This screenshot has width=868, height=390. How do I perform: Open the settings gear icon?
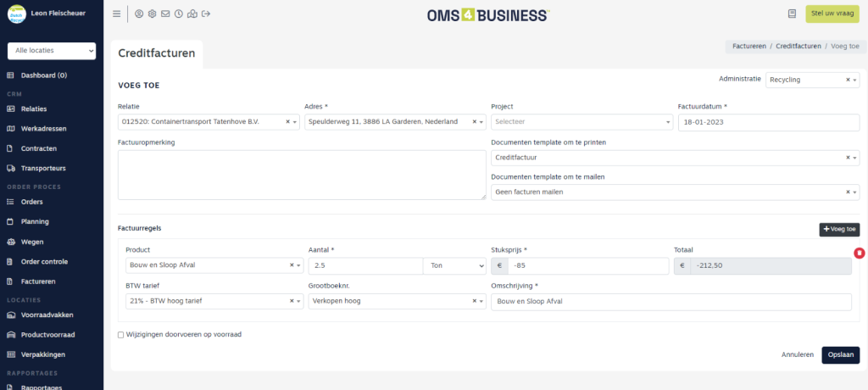click(152, 14)
